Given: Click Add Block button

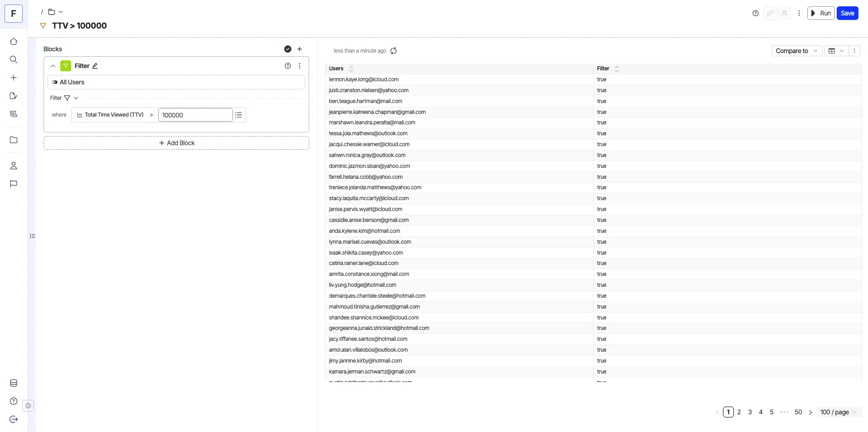Looking at the screenshot, I should (x=176, y=143).
